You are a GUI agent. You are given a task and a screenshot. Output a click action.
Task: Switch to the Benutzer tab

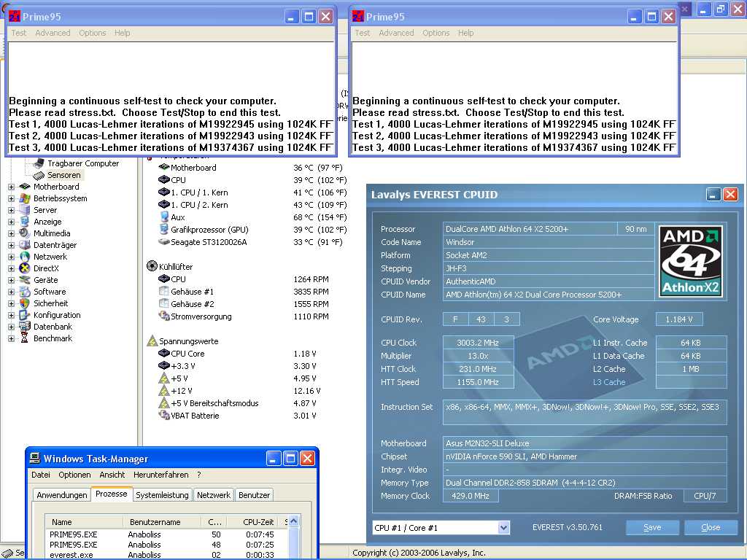(254, 495)
